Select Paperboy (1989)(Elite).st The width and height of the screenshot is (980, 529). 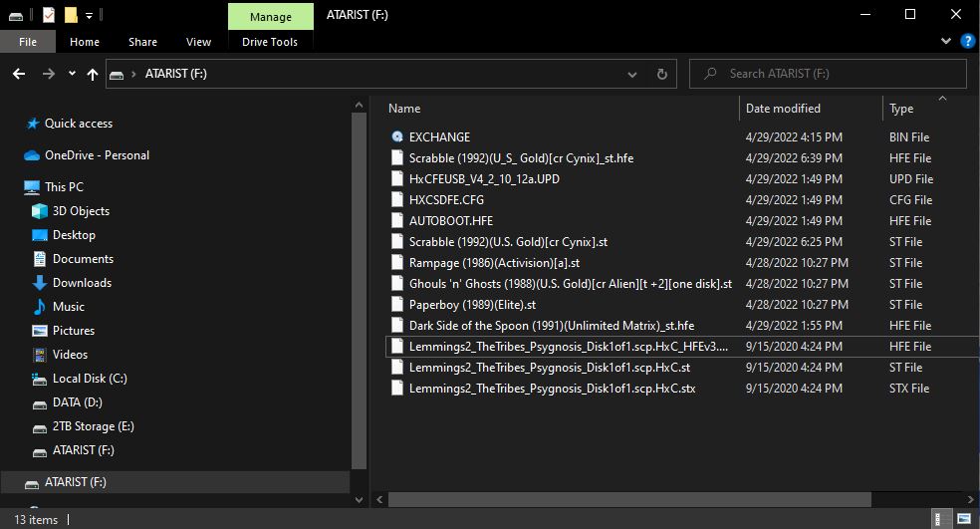click(472, 305)
